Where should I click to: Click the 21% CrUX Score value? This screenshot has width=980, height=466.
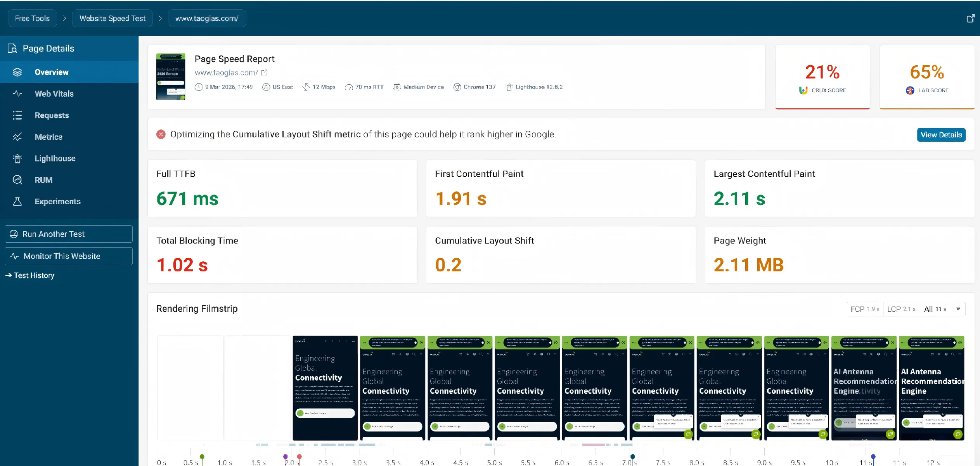click(822, 72)
